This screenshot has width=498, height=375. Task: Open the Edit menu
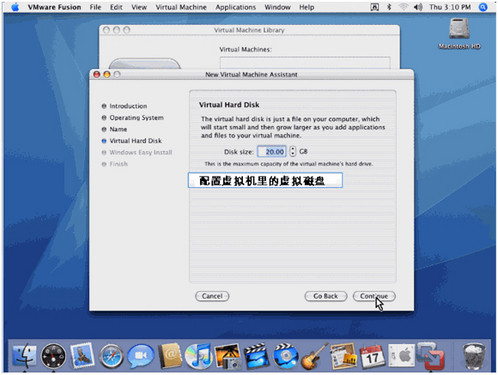click(x=116, y=7)
